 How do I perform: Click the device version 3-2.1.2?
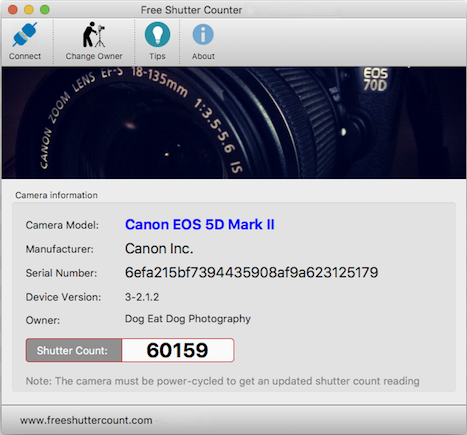142,297
